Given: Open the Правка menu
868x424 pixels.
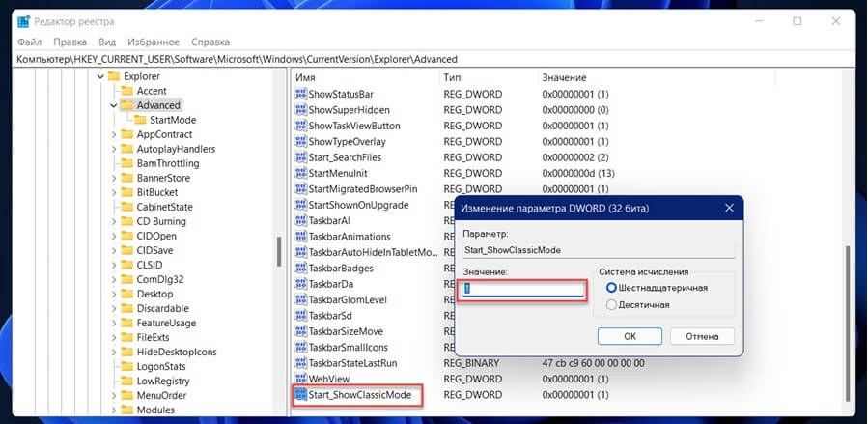Looking at the screenshot, I should (x=70, y=42).
